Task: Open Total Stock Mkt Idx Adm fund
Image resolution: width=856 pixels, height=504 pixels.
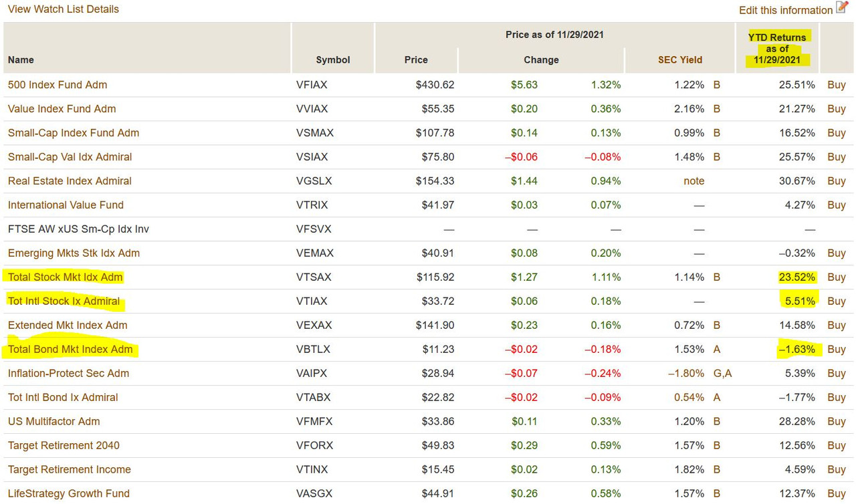Action: pos(66,277)
